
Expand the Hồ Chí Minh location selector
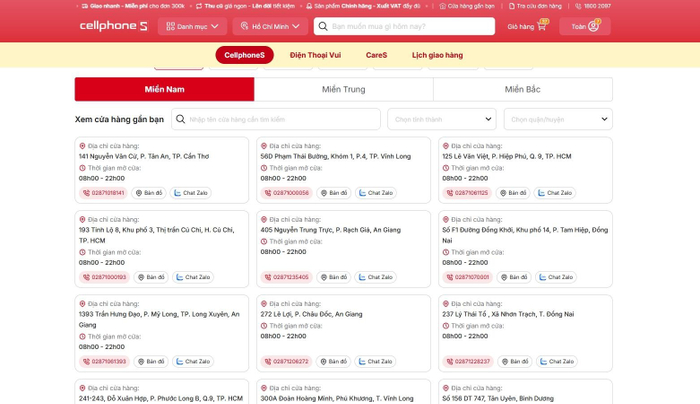point(270,26)
